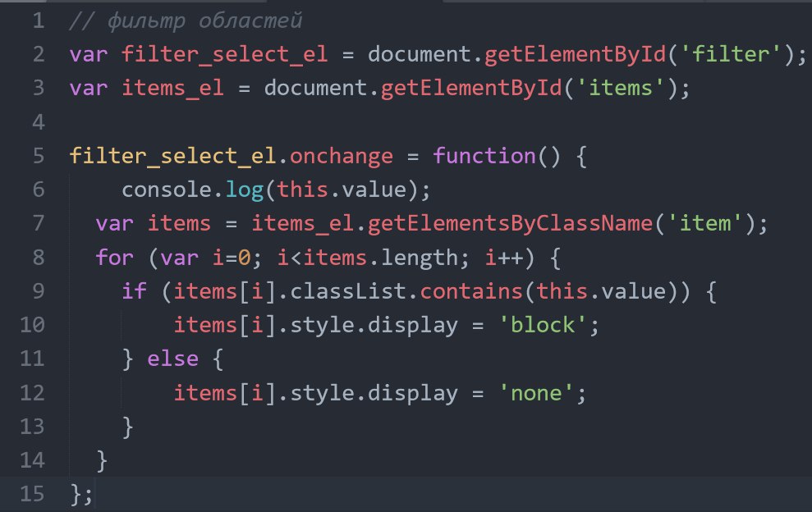Click line number 1 in the gutter
Viewport: 812px width, 512px height.
pos(39,21)
